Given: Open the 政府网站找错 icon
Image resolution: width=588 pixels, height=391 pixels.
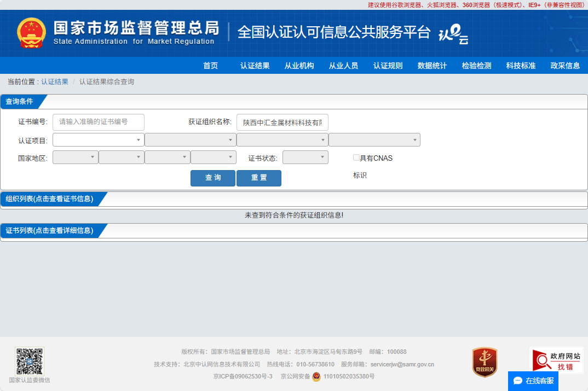Looking at the screenshot, I should click(x=556, y=360).
